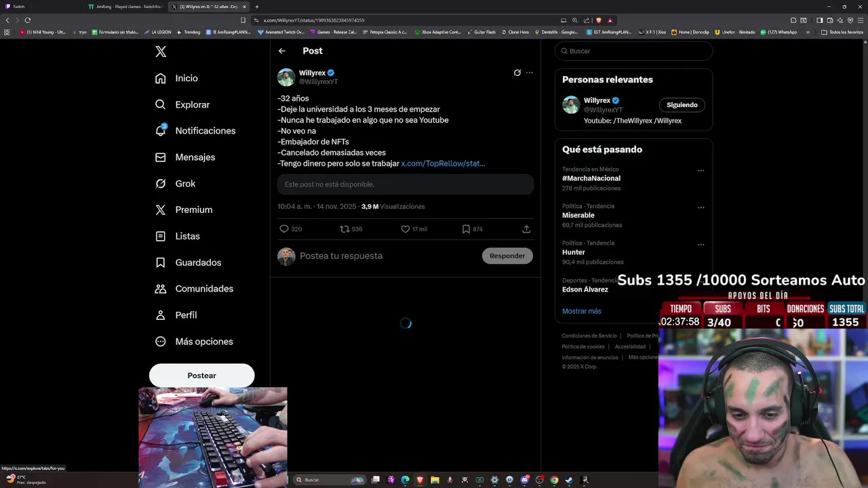Open Perfil page

(176, 315)
